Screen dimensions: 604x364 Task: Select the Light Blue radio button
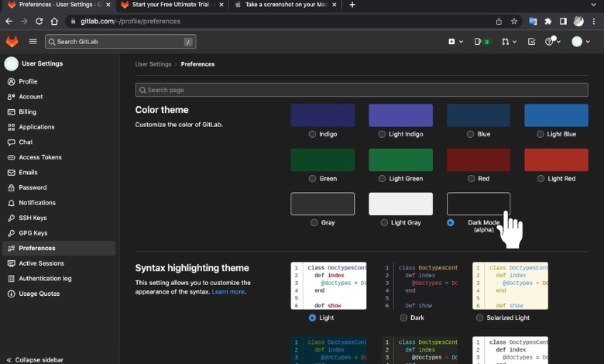click(x=541, y=134)
